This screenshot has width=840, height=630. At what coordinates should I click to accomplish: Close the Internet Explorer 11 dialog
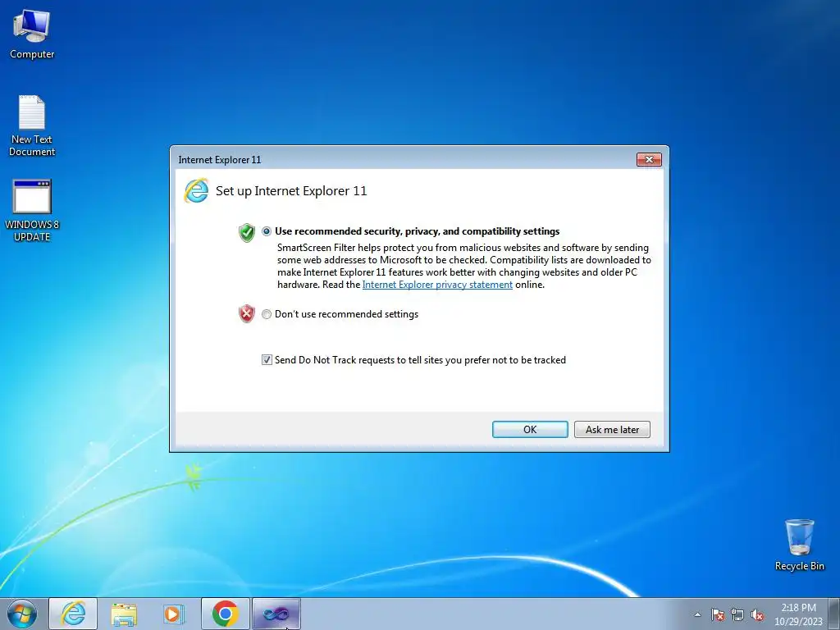649,160
